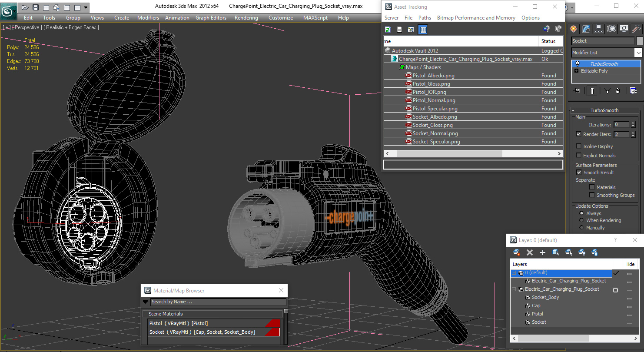Screen dimensions: 644x352
Task: Click Hide/Unhide All Layers icon
Action: pyautogui.click(x=582, y=252)
